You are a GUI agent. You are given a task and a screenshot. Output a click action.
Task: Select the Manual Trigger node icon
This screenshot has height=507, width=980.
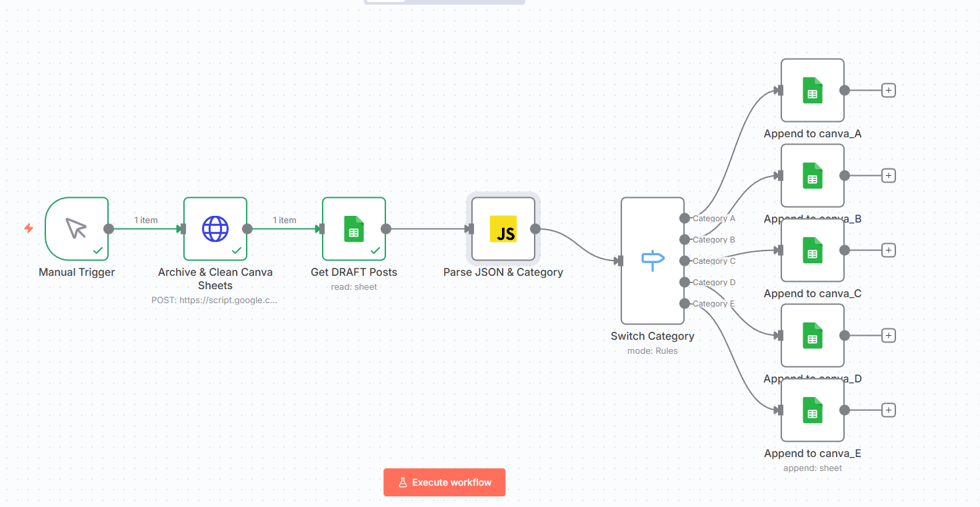(x=77, y=229)
